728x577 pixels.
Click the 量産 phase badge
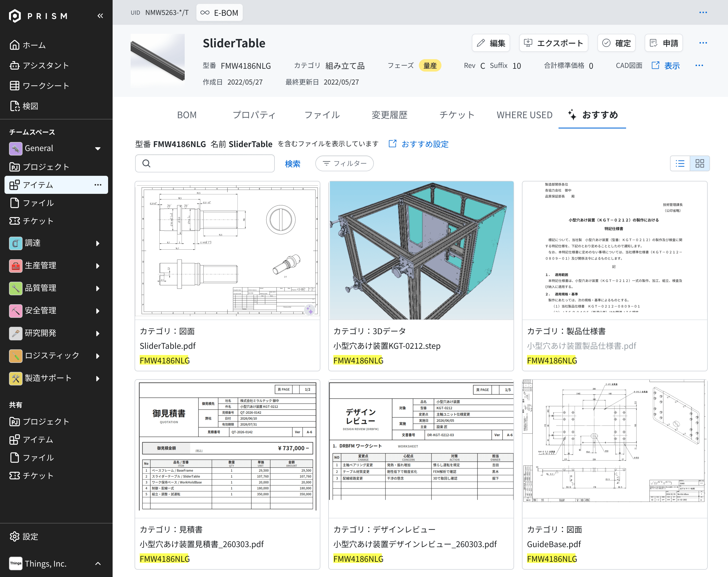(430, 66)
